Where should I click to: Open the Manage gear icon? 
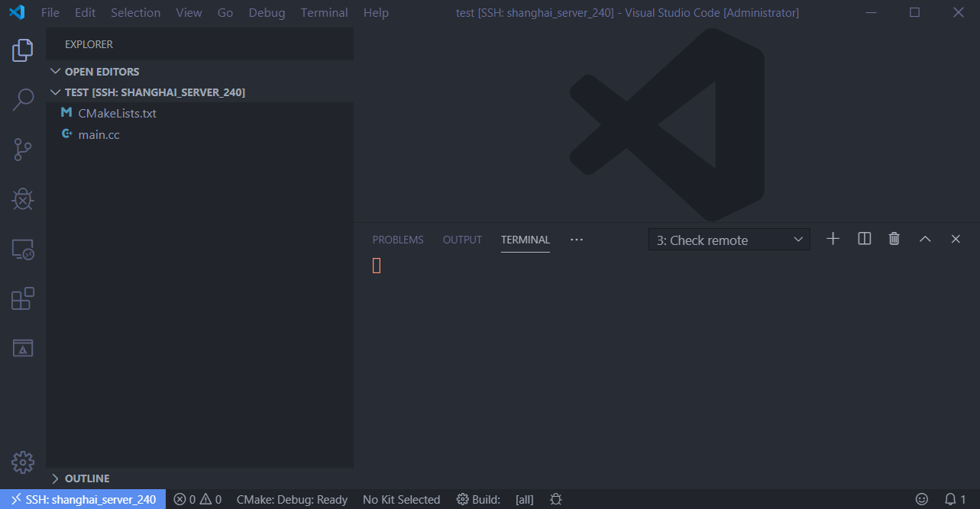[x=23, y=462]
